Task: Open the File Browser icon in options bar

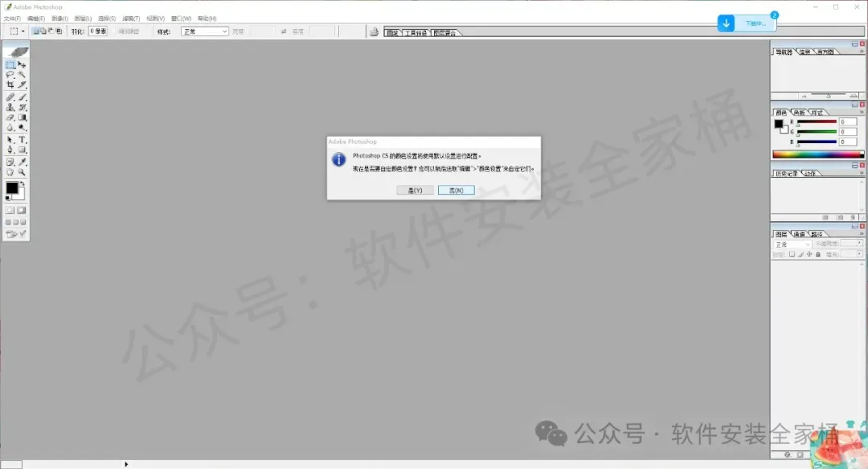Action: [375, 31]
